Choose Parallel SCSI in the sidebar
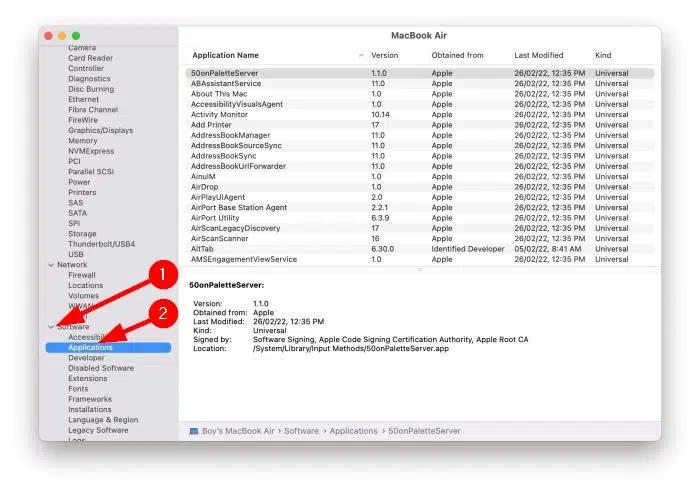This screenshot has width=700, height=492. pyautogui.click(x=91, y=171)
